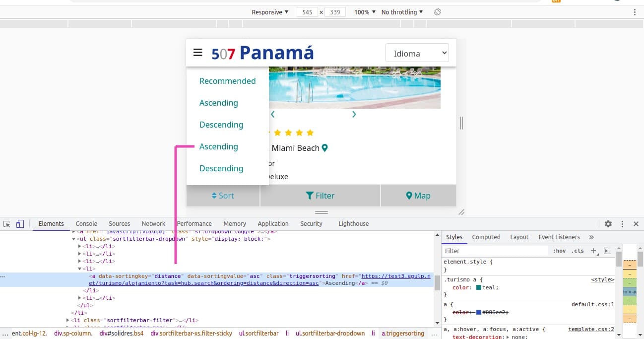Toggle the :hov element state panel
This screenshot has height=339, width=644.
point(559,251)
